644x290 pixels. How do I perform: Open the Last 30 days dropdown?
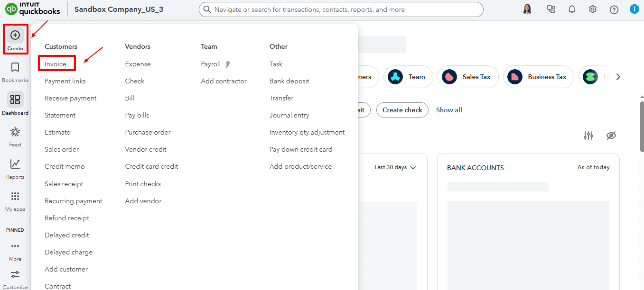coord(395,167)
